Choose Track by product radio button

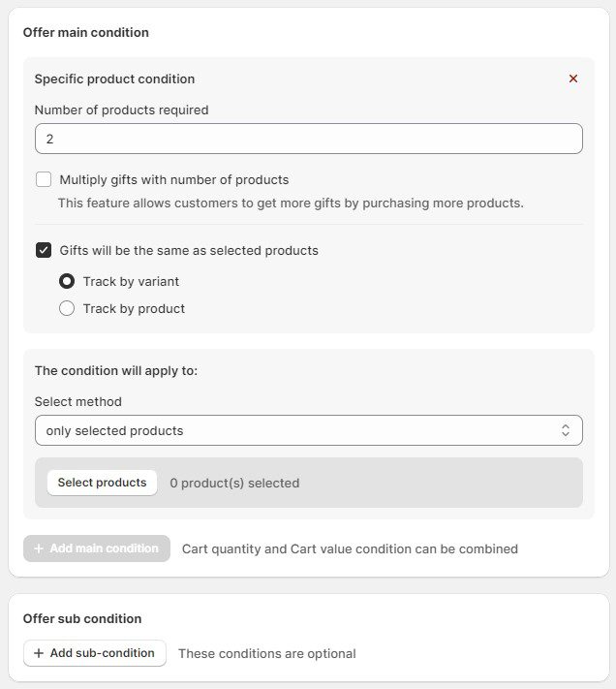click(67, 308)
